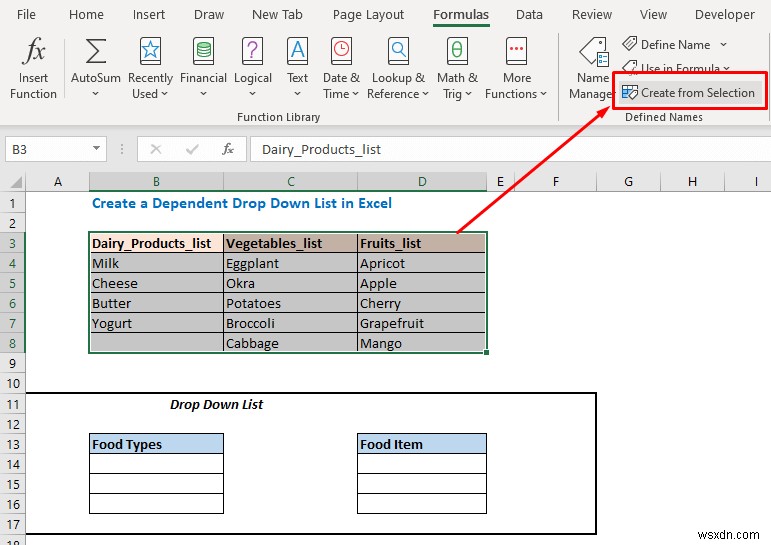Viewport: 771px width, 545px height.
Task: Open the Name Box dropdown arrow
Action: point(96,149)
